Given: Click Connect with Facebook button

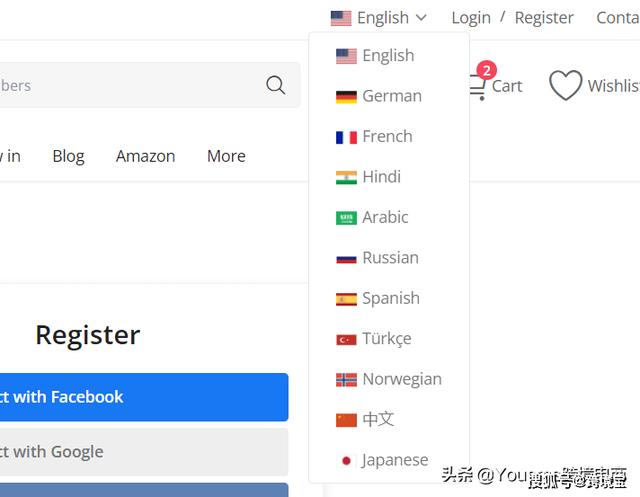Looking at the screenshot, I should click(x=144, y=397).
